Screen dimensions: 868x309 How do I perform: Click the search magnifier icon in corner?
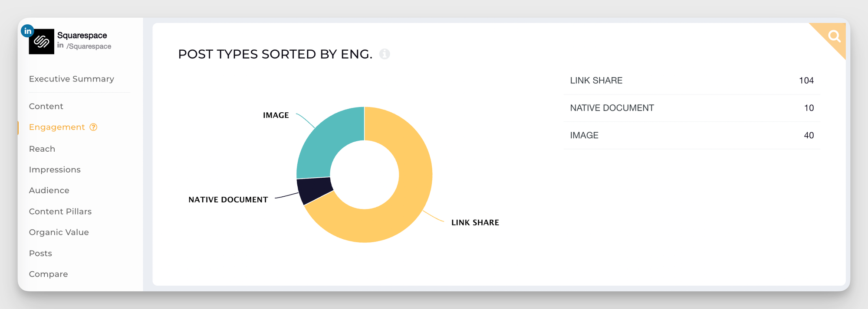834,36
